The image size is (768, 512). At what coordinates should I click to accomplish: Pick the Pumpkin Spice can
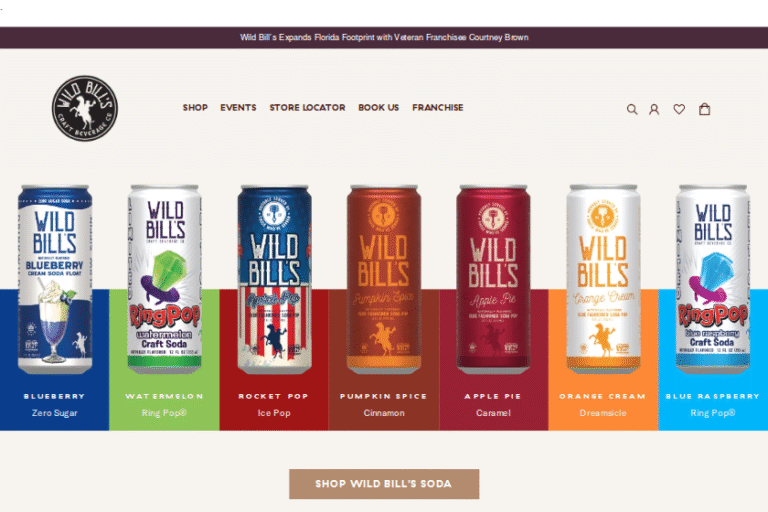(384, 279)
